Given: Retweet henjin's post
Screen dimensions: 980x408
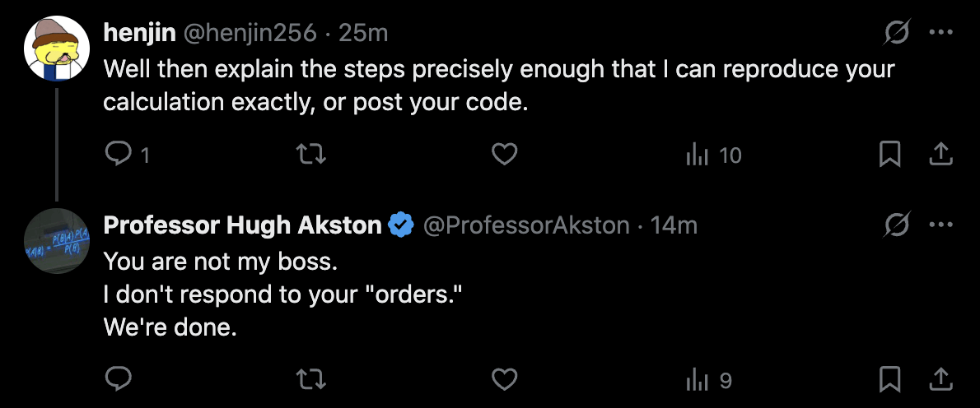Looking at the screenshot, I should coord(310,155).
